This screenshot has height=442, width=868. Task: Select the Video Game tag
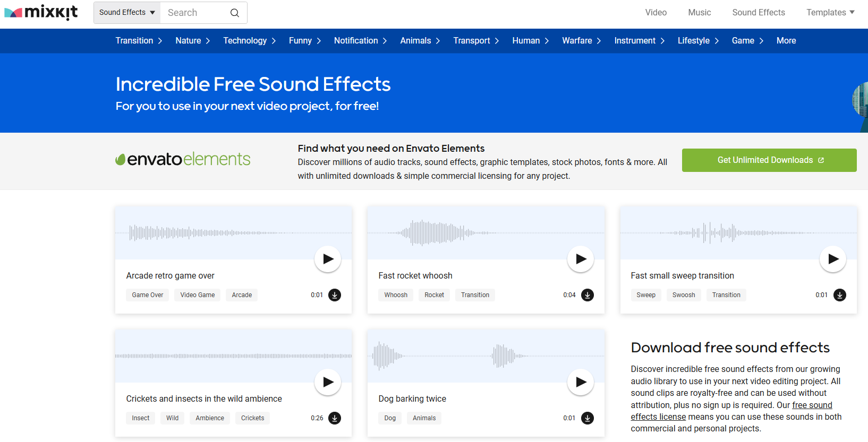(x=198, y=295)
